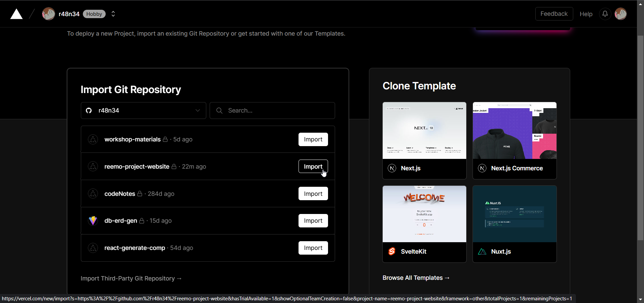This screenshot has width=644, height=303.
Task: Click the SvelteKit logo icon
Action: point(392,252)
